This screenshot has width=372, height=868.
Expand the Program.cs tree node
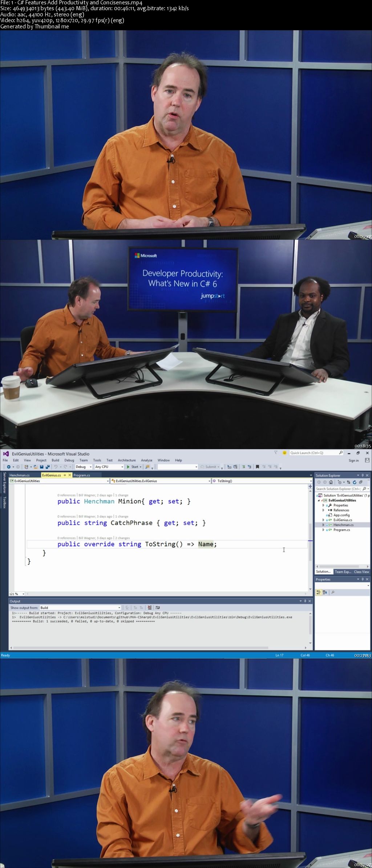pos(323,530)
